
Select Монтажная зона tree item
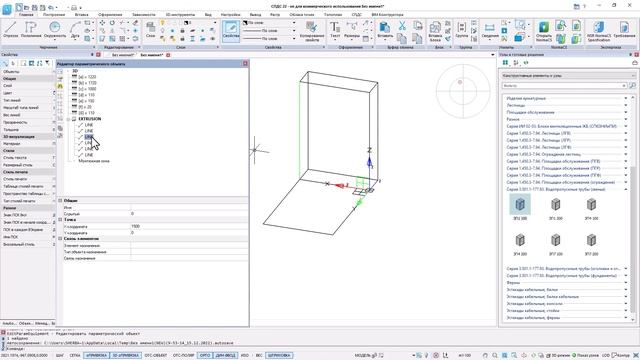pyautogui.click(x=93, y=161)
